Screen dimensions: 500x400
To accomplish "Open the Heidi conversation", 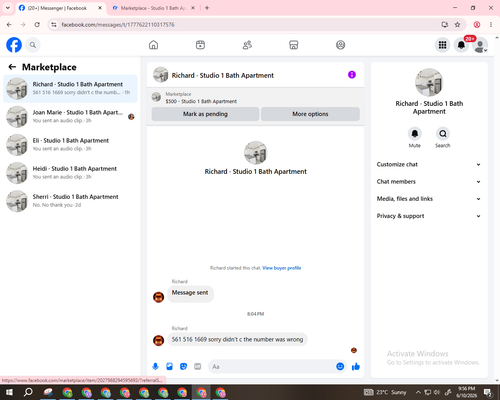I will click(70, 173).
